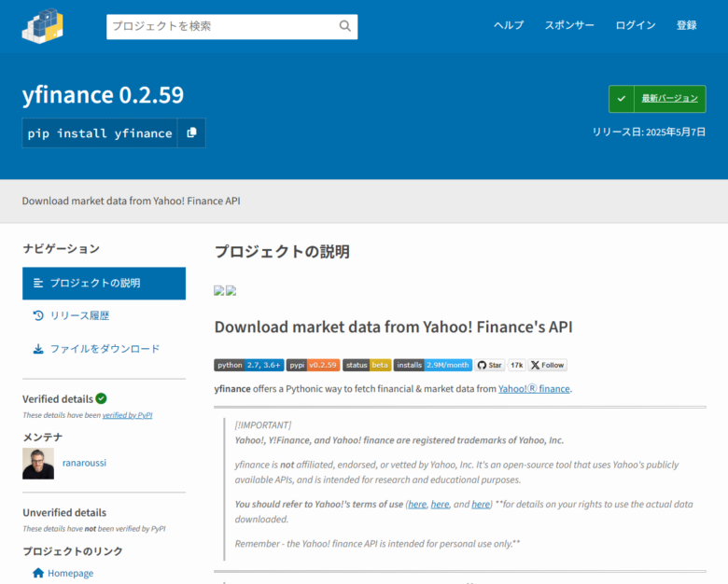Click the python 2.7, 3.6+ badge
The width and height of the screenshot is (728, 584).
click(249, 365)
